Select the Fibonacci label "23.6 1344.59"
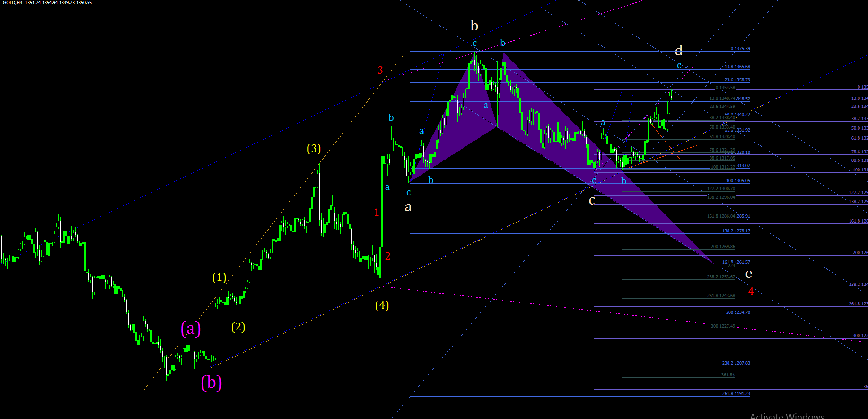The width and height of the screenshot is (868, 419). [x=722, y=107]
